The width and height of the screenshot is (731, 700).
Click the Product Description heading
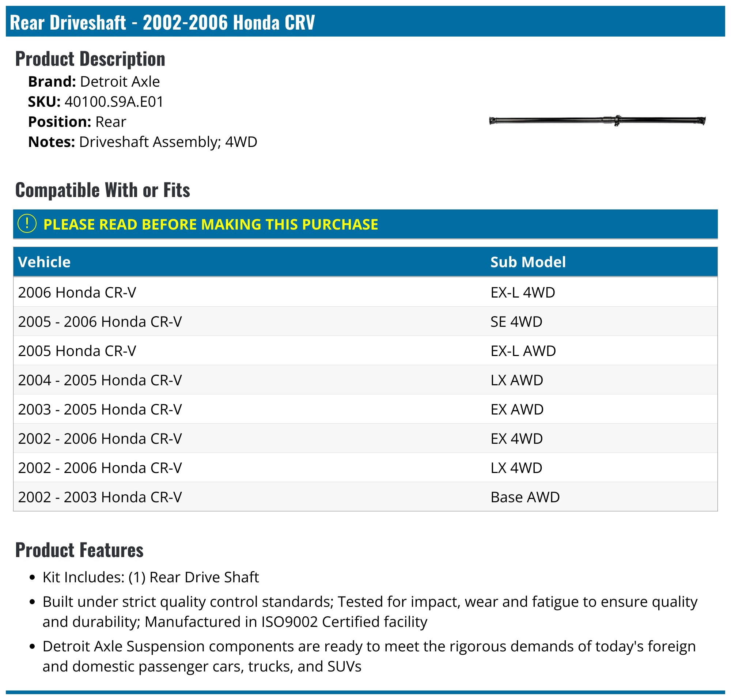[90, 58]
